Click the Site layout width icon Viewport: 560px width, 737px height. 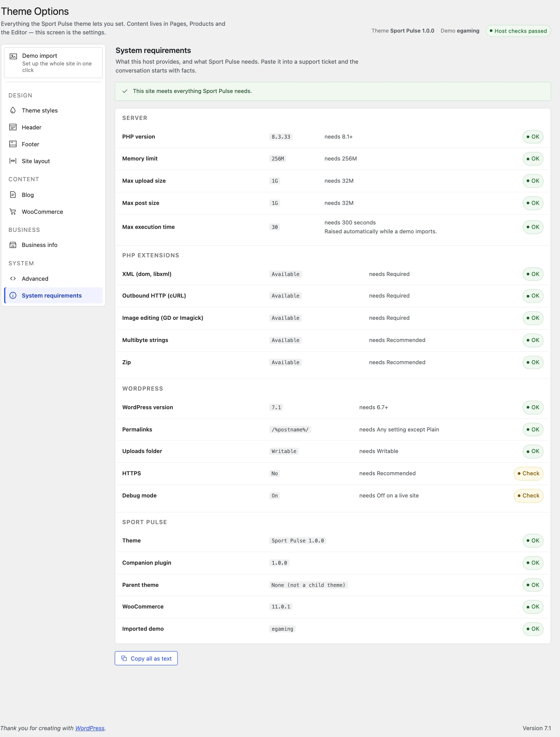click(x=13, y=161)
